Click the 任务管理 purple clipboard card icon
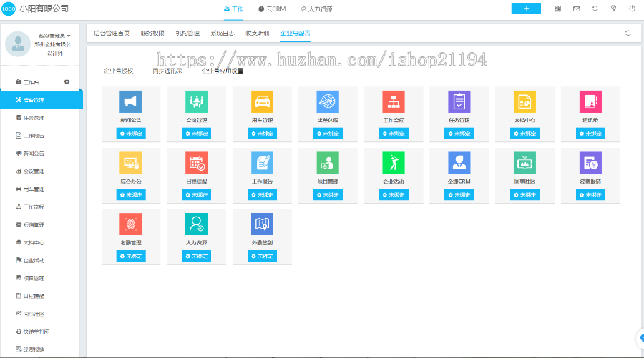The image size is (644, 358). click(459, 101)
